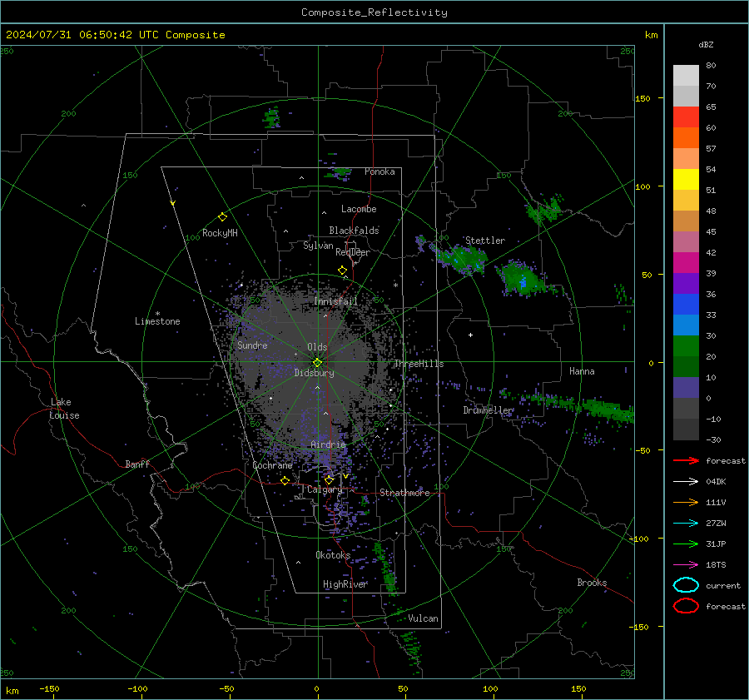Click the orange 111V arrow legend icon
This screenshot has width=749, height=700.
(x=686, y=502)
